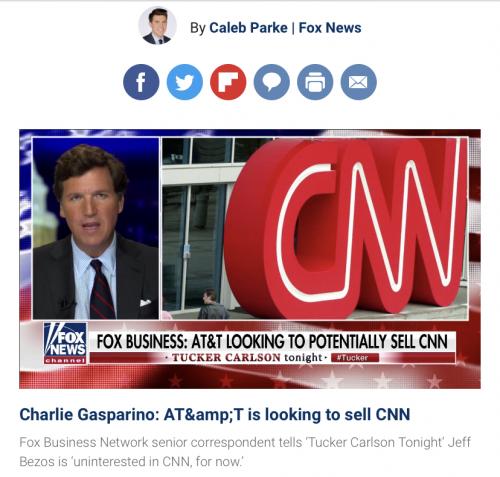Click Tucker Carlson's portrait in video frame
Image resolution: width=500 pixels, height=477 pixels.
click(96, 228)
